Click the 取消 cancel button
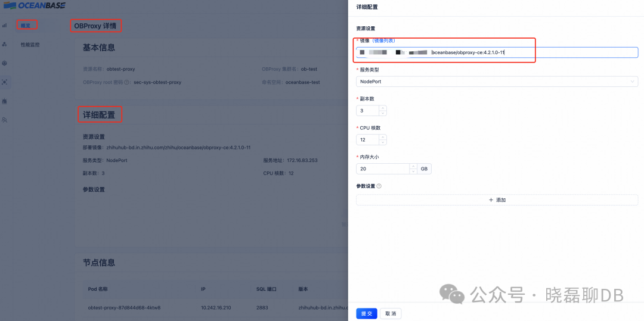The width and height of the screenshot is (644, 321). 391,314
